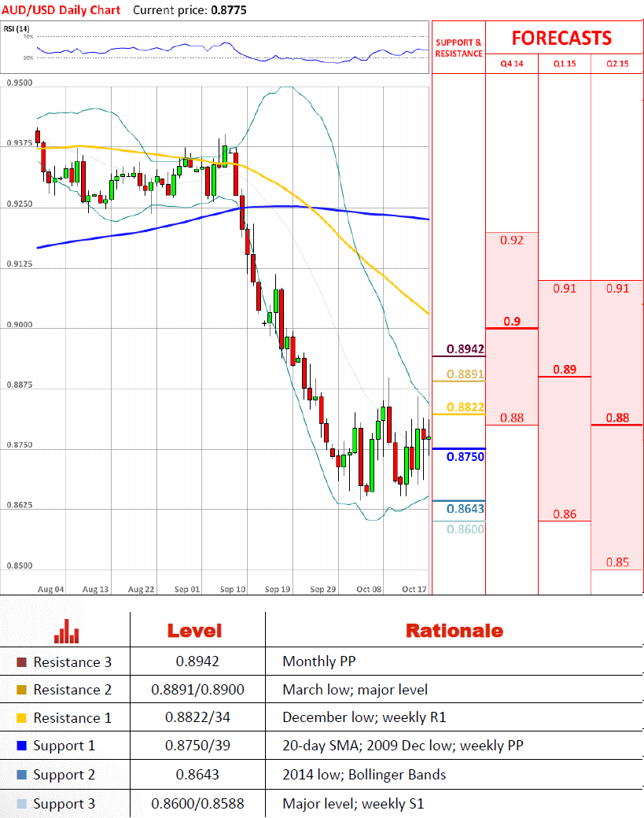The image size is (644, 818).
Task: Click the 0.9500 price axis label
Action: tap(20, 83)
